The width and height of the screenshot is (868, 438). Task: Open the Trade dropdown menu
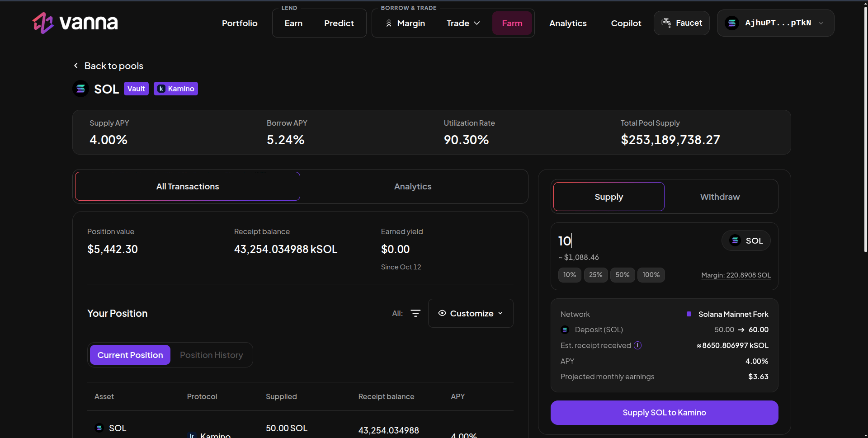tap(463, 23)
